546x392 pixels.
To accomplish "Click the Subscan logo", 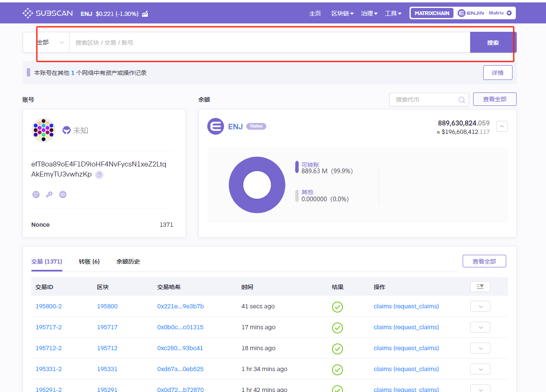I will (x=47, y=13).
